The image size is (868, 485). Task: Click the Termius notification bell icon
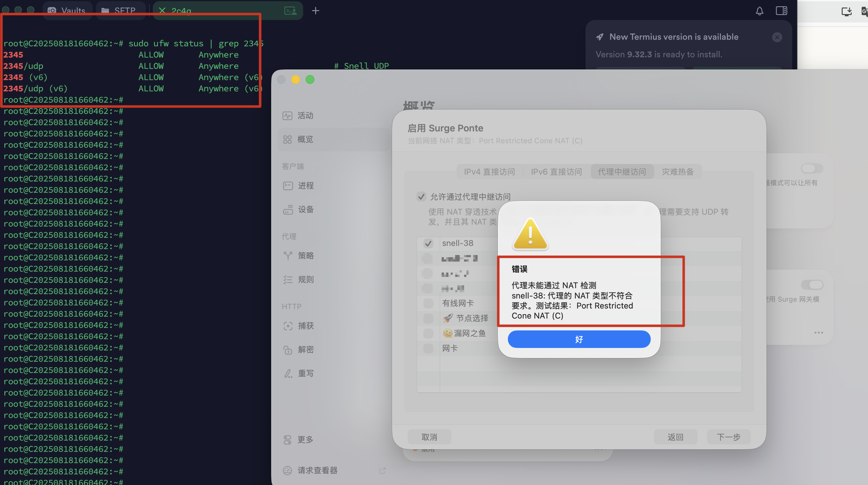pos(759,11)
